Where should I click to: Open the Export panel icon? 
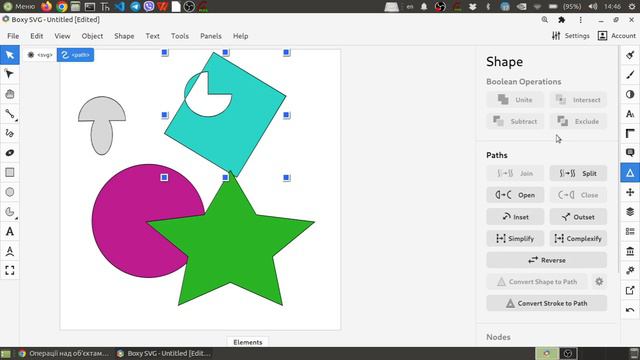[630, 290]
